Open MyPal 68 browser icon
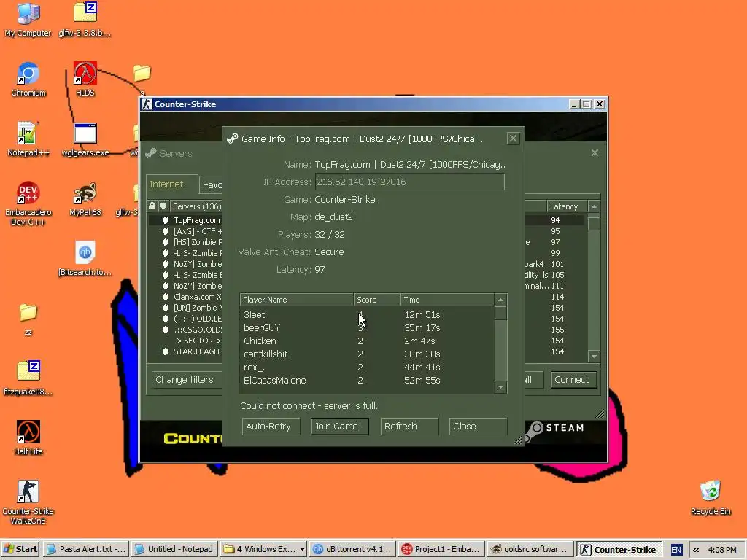Screen dimensions: 747x560 [85, 199]
